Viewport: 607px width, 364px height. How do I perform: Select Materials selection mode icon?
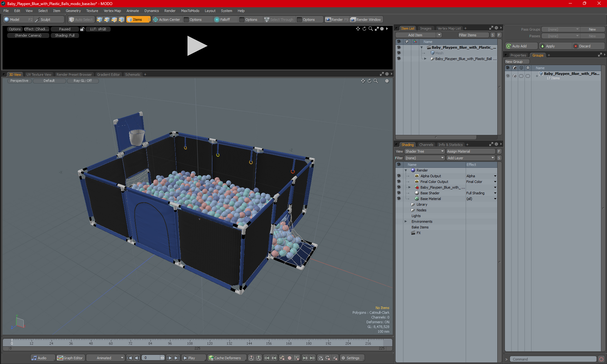[121, 20]
